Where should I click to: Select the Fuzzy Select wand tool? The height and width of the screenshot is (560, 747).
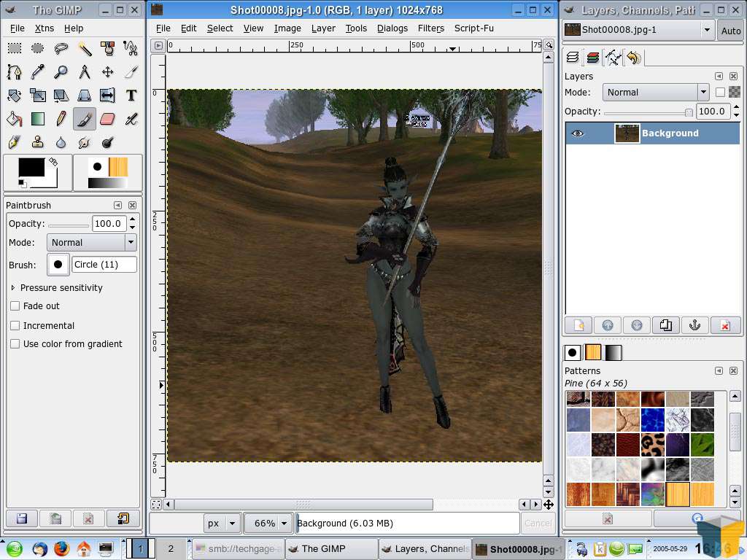coord(85,48)
